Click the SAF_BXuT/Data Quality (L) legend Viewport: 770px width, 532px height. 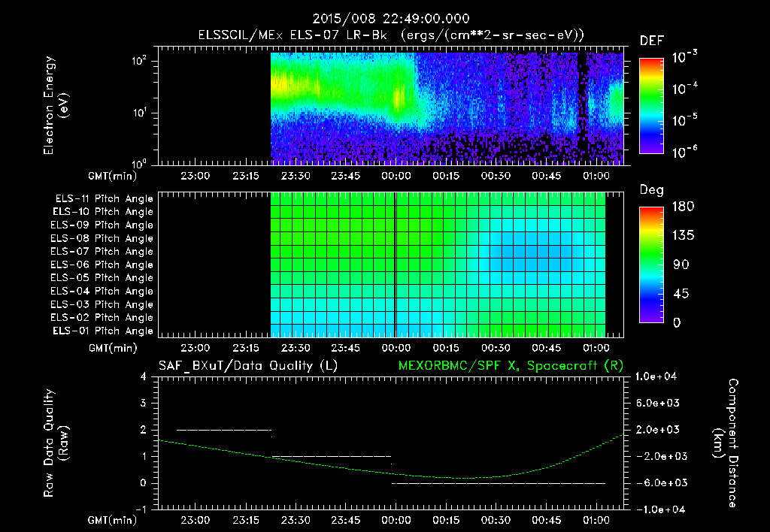pyautogui.click(x=248, y=366)
